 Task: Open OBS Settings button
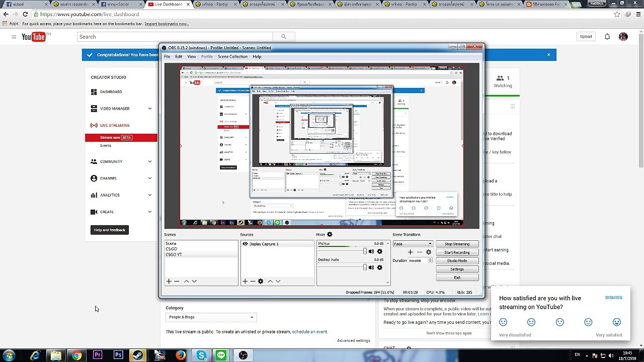457,269
